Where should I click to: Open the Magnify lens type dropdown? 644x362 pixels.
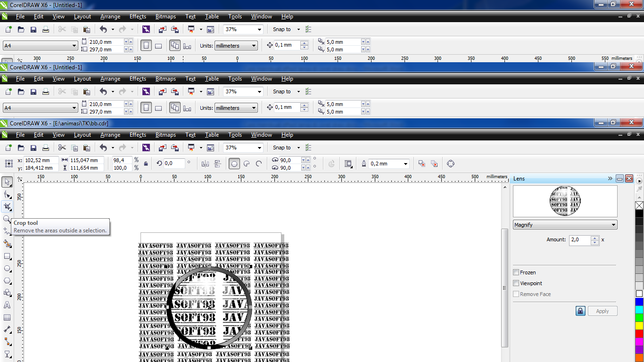[x=613, y=224]
